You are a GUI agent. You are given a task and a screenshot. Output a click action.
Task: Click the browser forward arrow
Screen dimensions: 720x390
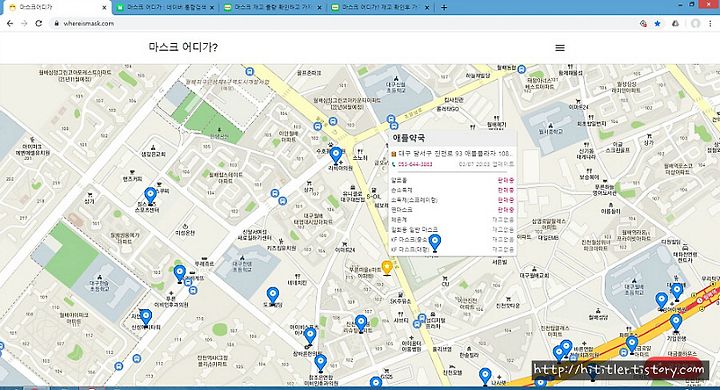click(x=24, y=23)
